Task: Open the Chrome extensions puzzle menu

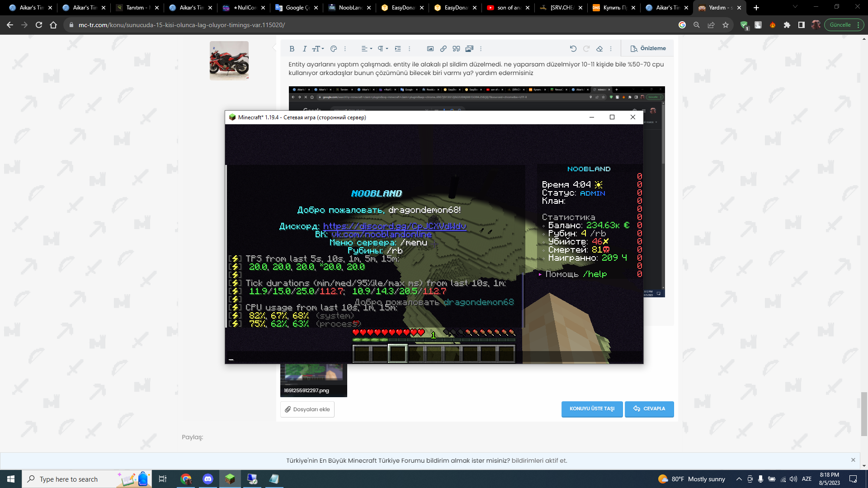Action: pyautogui.click(x=787, y=25)
